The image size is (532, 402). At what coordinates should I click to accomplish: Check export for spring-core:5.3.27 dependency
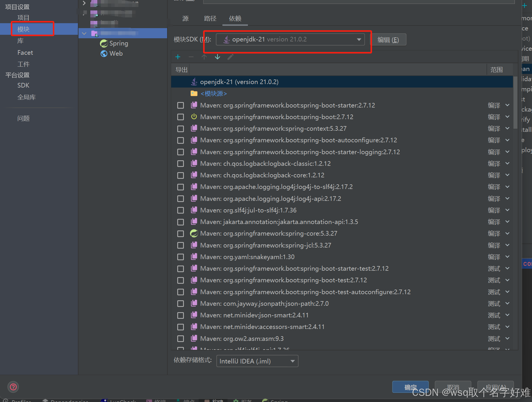(180, 233)
